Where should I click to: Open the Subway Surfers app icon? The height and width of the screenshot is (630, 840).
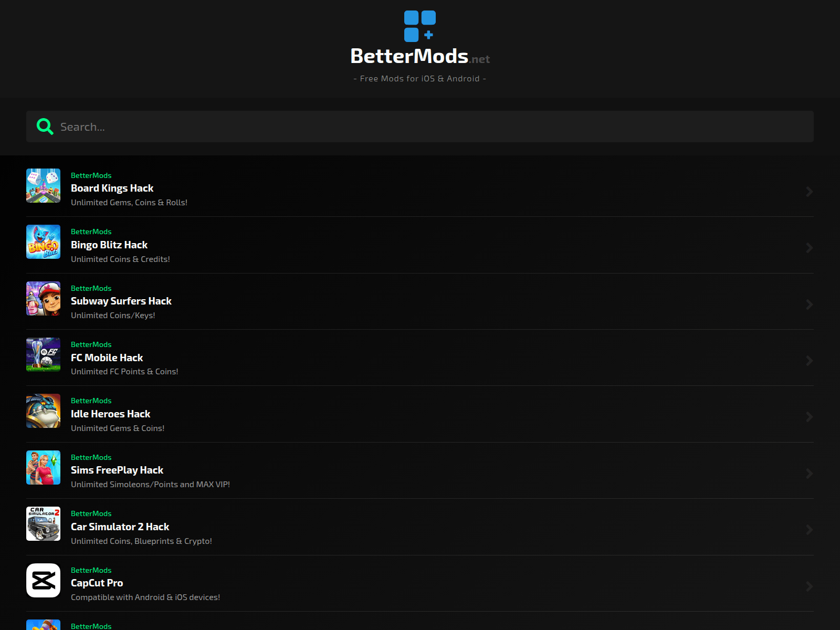coord(43,298)
